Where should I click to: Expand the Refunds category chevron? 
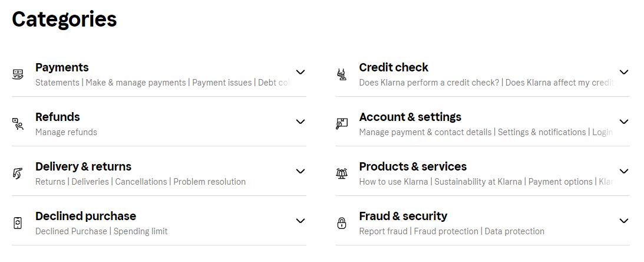point(300,122)
